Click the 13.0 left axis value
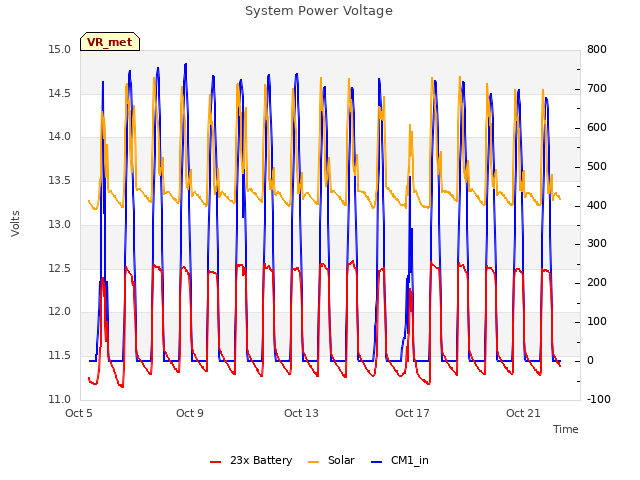 click(60, 224)
